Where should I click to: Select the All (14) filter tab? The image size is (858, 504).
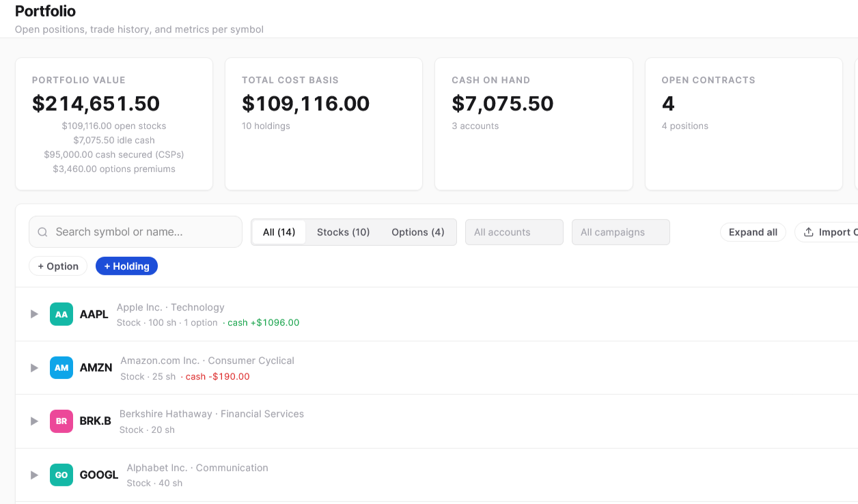pyautogui.click(x=279, y=232)
